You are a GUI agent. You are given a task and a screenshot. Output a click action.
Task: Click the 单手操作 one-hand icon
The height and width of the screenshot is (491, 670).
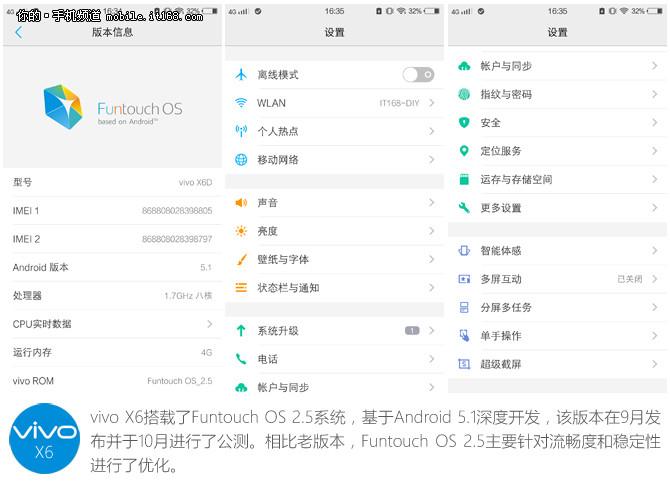(x=464, y=335)
